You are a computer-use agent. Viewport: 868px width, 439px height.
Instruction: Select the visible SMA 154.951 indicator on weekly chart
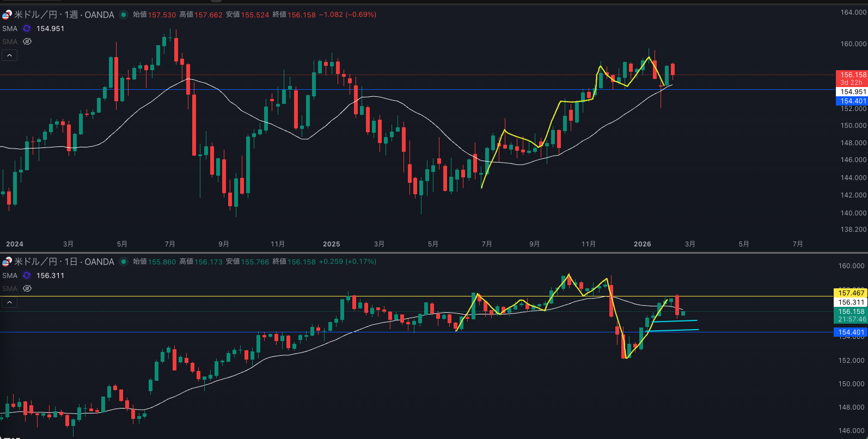click(x=10, y=28)
